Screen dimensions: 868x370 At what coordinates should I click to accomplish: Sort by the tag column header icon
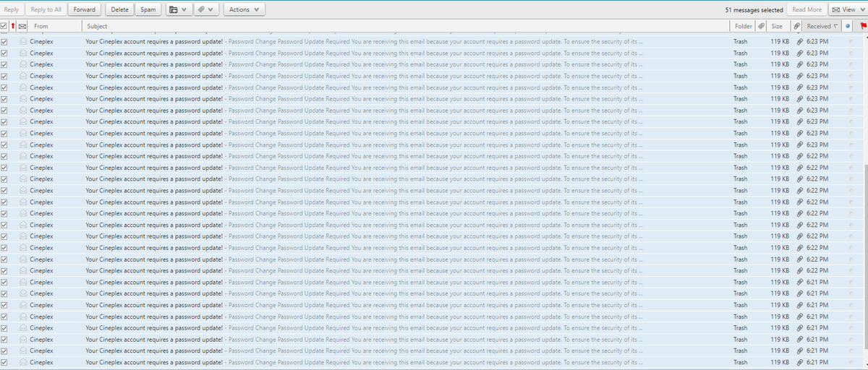[760, 26]
